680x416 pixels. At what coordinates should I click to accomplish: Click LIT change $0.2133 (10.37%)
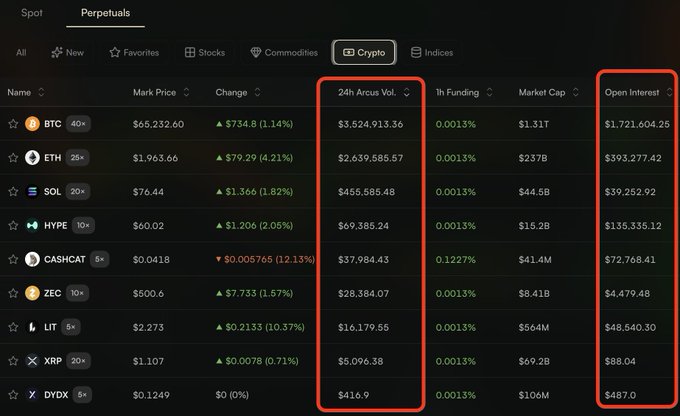tap(260, 327)
